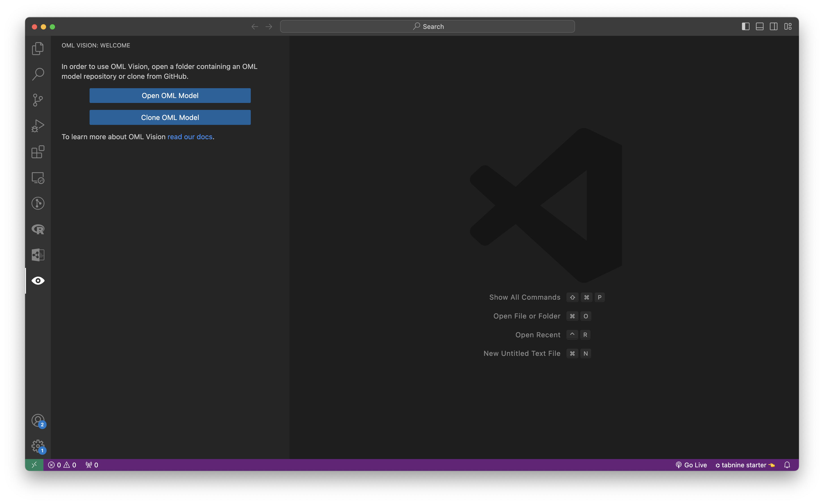Open the graph document icon view
The image size is (824, 504).
tap(38, 255)
